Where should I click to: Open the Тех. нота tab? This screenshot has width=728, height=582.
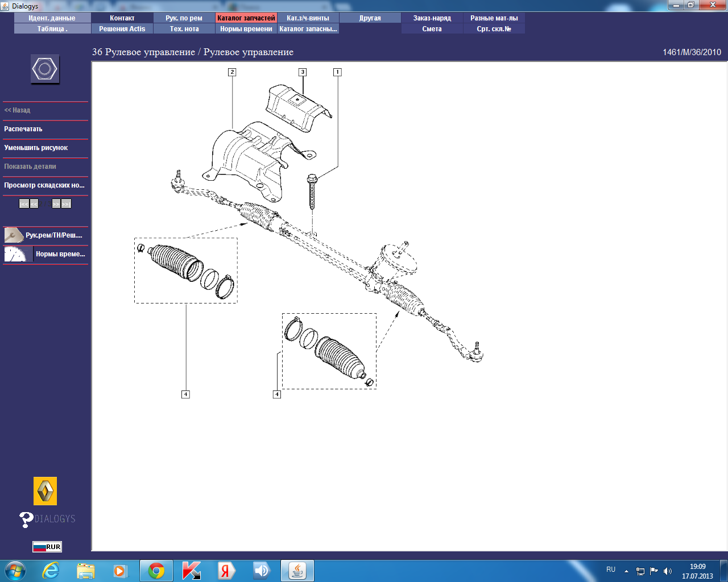[184, 29]
